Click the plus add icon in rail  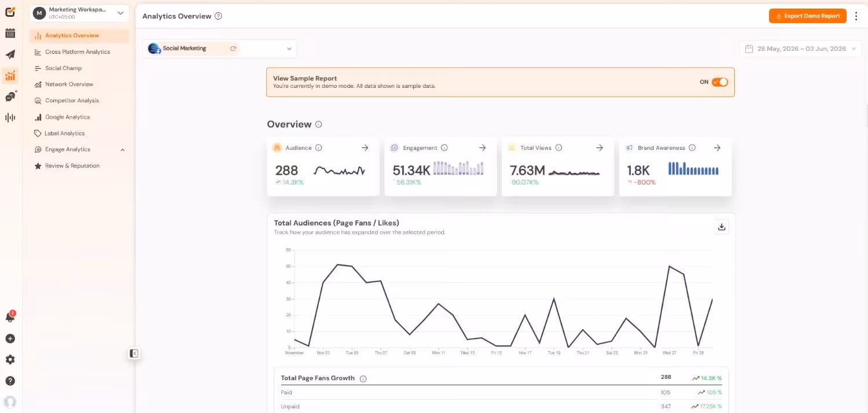click(x=10, y=338)
